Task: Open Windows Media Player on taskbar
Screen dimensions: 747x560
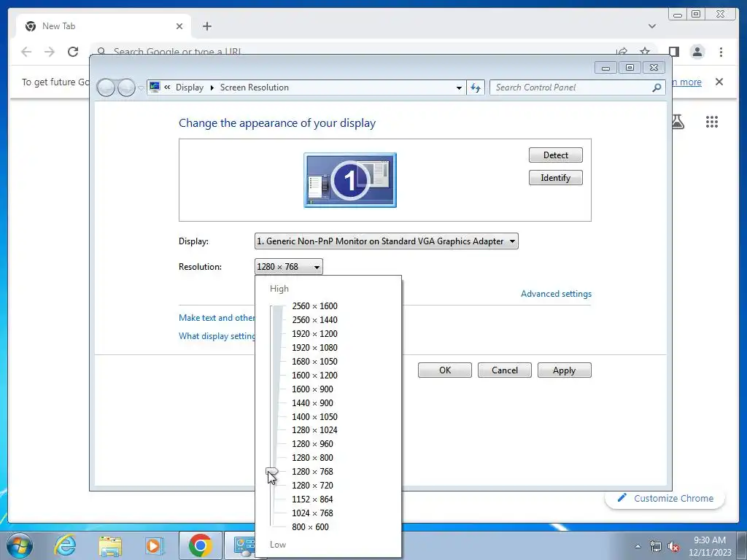Action: click(154, 545)
